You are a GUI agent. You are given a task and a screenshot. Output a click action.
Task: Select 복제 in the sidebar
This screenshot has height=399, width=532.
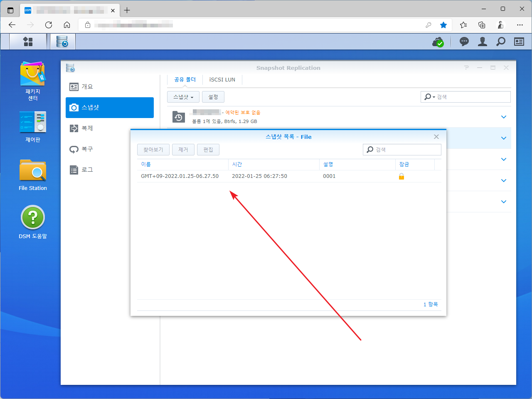click(x=110, y=128)
